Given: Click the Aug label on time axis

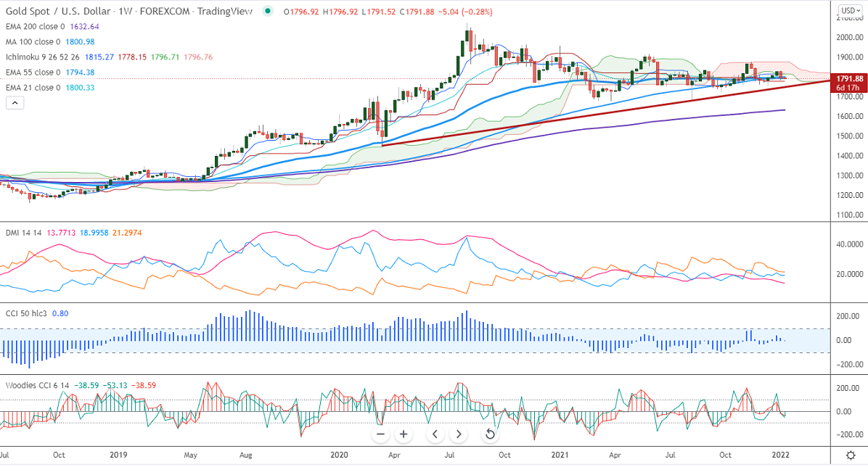Looking at the screenshot, I should pyautogui.click(x=246, y=455).
